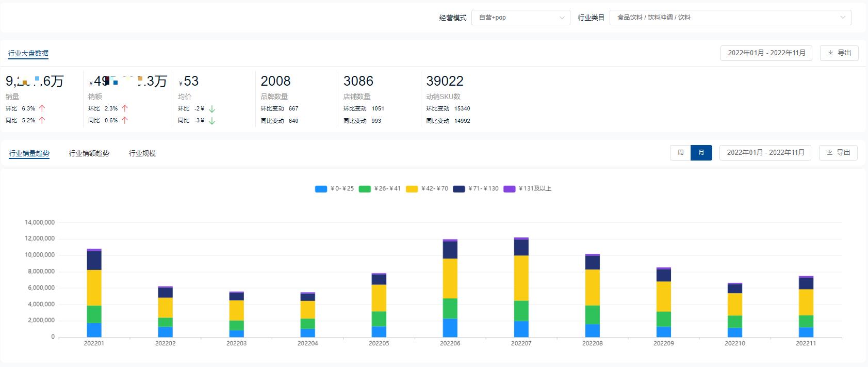Click the 202201 stacked bar

[x=94, y=293]
